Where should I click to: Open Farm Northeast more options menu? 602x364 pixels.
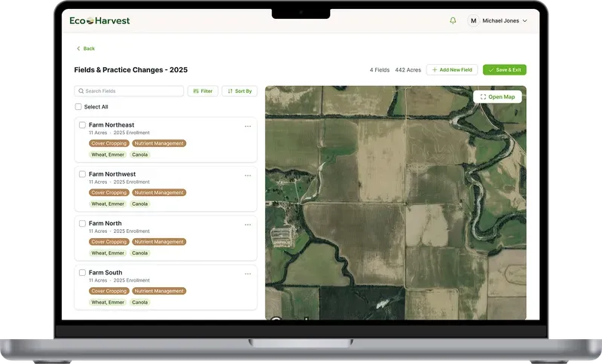248,127
